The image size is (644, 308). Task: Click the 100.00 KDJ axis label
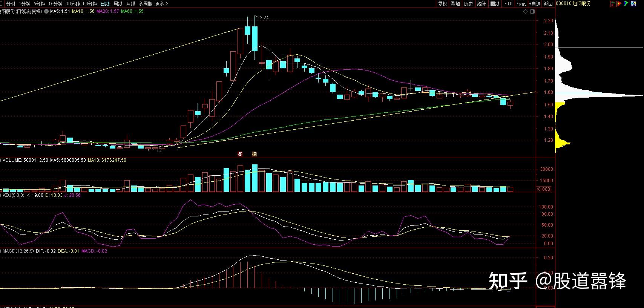pyautogui.click(x=546, y=207)
